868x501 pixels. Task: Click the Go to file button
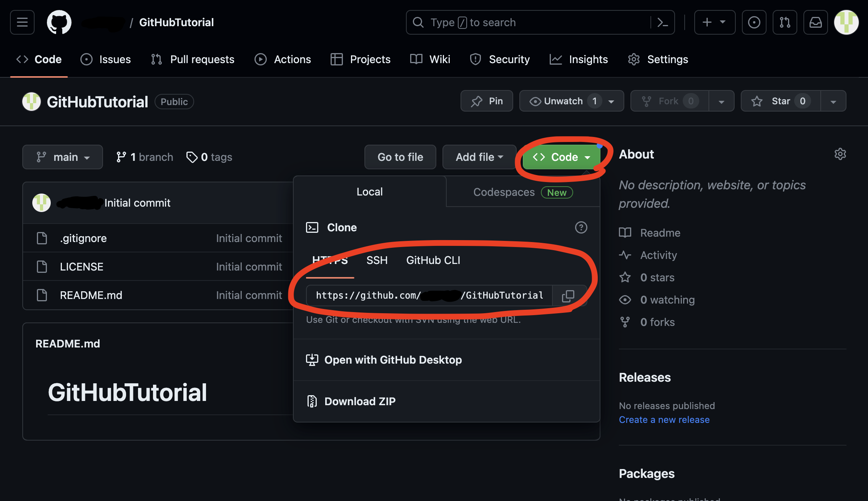tap(400, 157)
